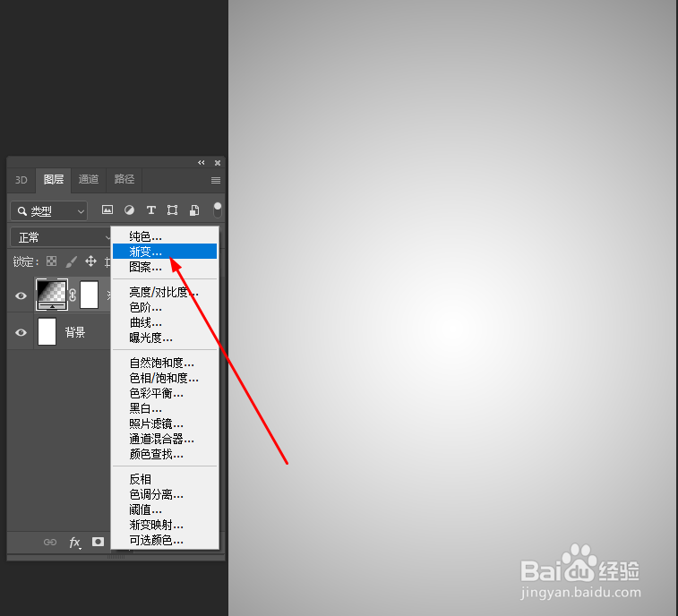Choose 纯色... from the menu
678x616 pixels.
tap(165, 236)
